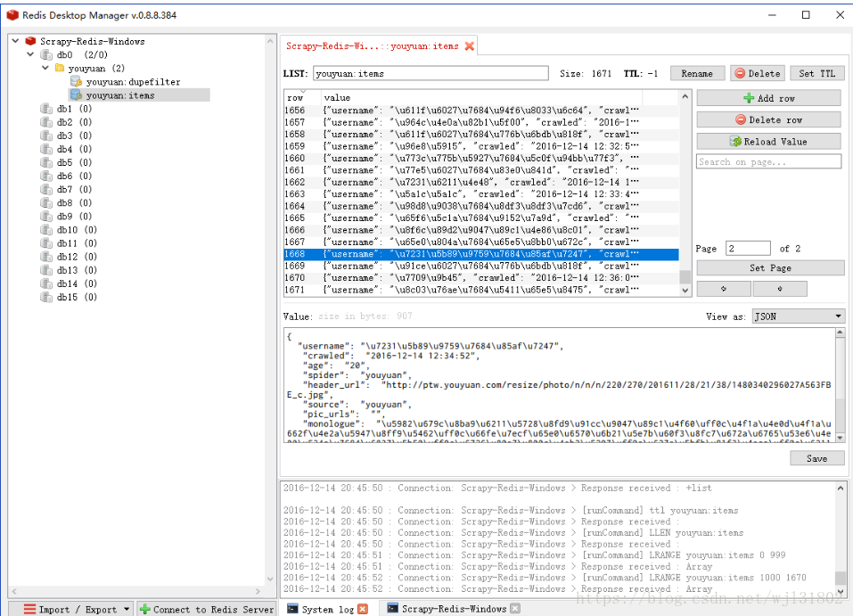The height and width of the screenshot is (616, 853).
Task: Collapse the db0 database node
Action: [x=30, y=54]
